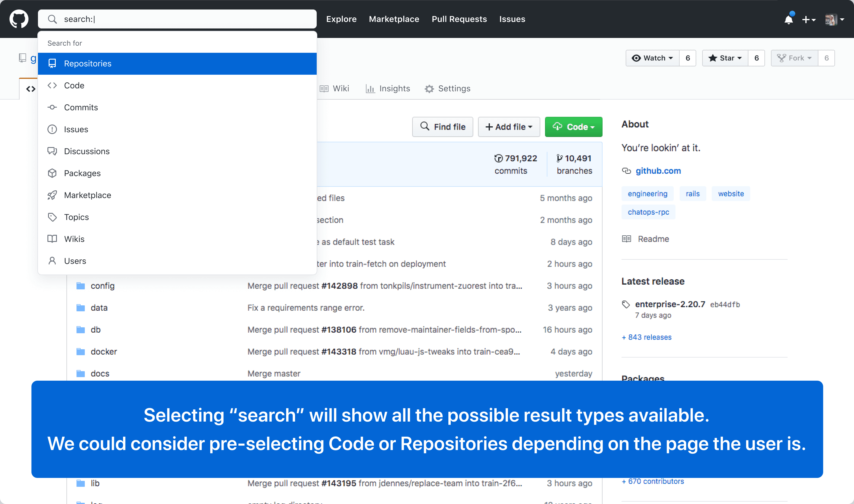The image size is (854, 504).
Task: Open the Add file dropdown
Action: pyautogui.click(x=509, y=127)
